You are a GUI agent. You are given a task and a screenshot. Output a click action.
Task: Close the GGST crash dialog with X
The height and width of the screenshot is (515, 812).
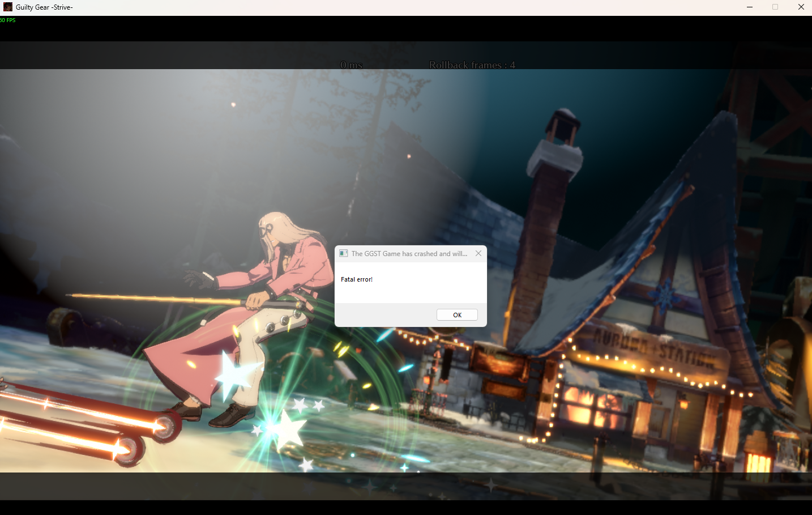478,253
